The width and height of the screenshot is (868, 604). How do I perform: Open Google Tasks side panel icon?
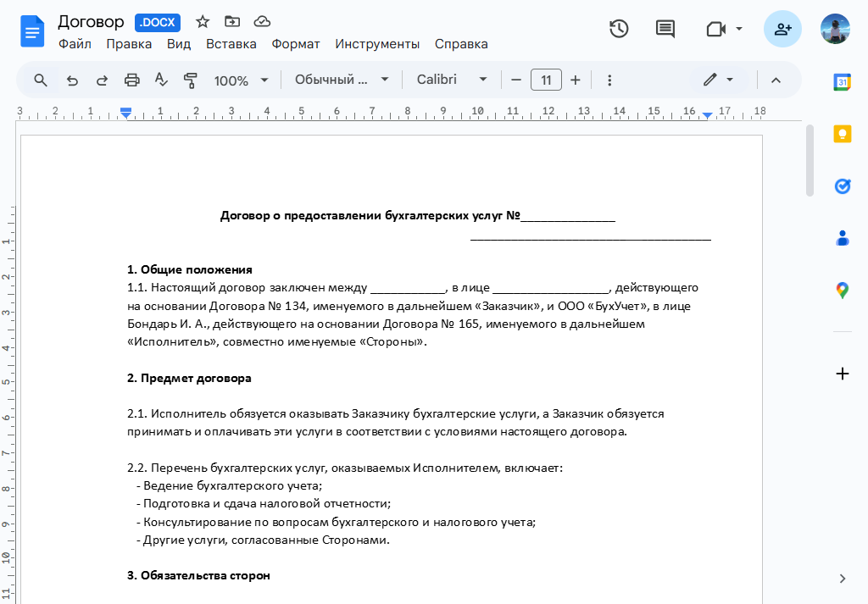tap(842, 186)
